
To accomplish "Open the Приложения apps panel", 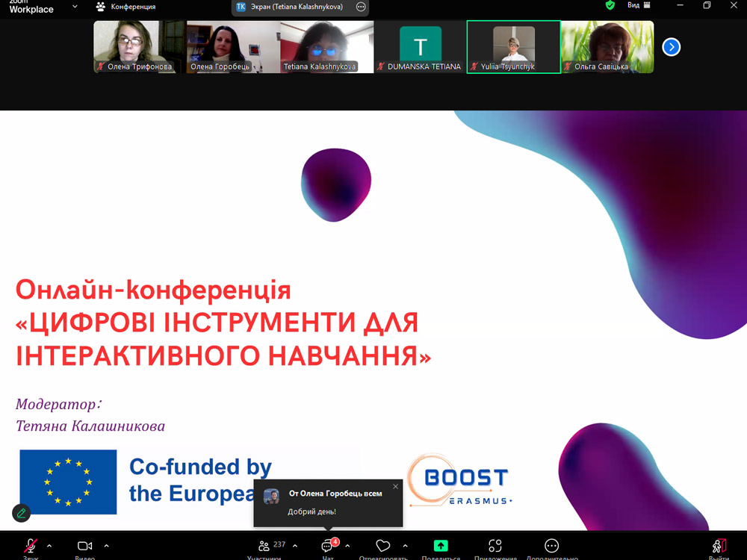I will point(495,547).
